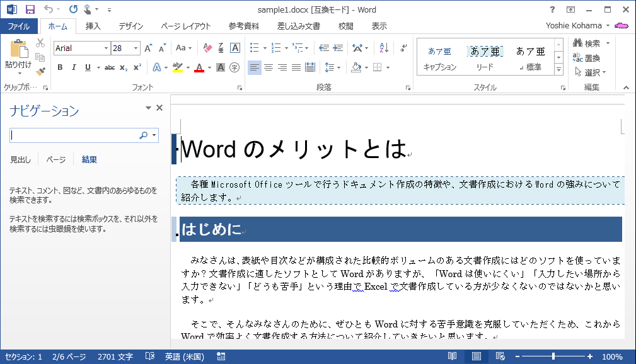Toggle align right
Viewport: 636px width, 364px height.
(282, 67)
